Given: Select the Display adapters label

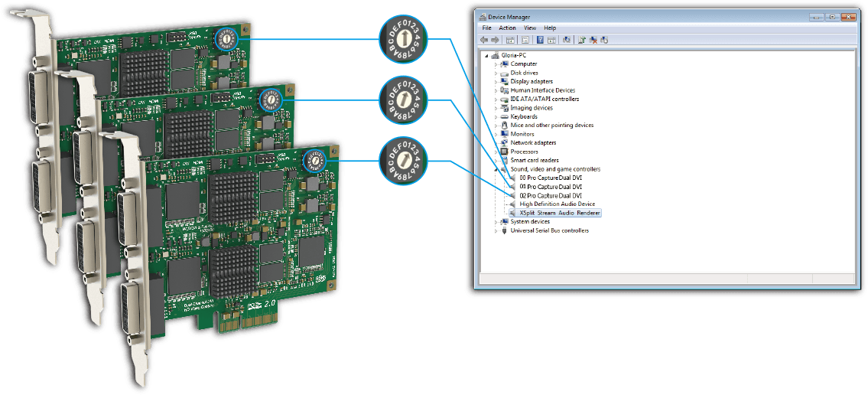Looking at the screenshot, I should (x=530, y=81).
